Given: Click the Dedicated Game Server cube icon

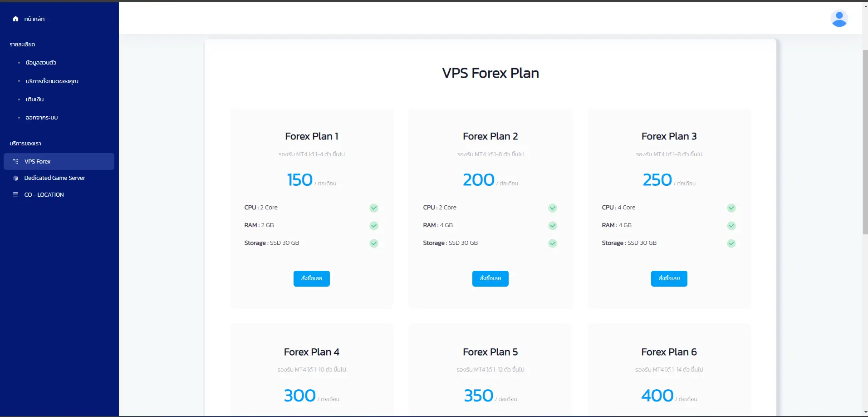Looking at the screenshot, I should [16, 178].
